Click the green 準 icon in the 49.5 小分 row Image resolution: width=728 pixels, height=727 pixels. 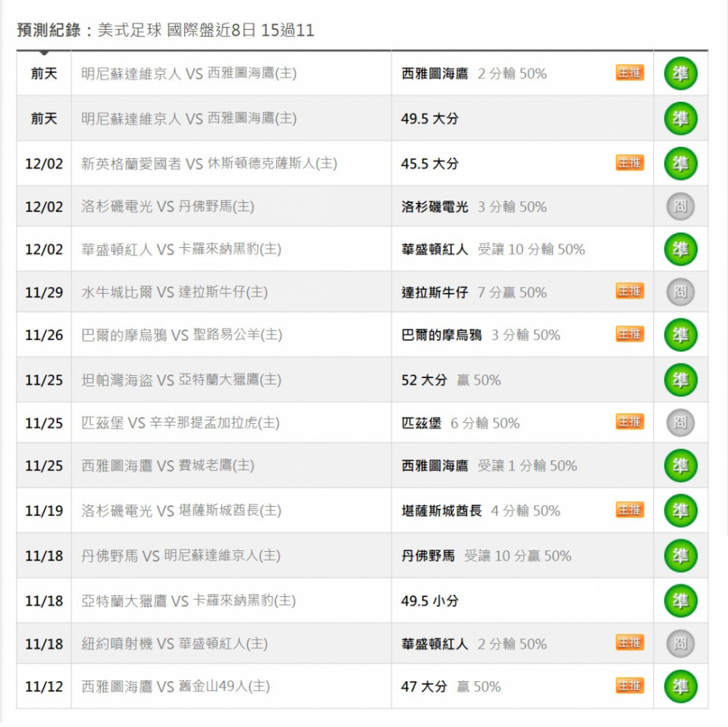[x=680, y=601]
